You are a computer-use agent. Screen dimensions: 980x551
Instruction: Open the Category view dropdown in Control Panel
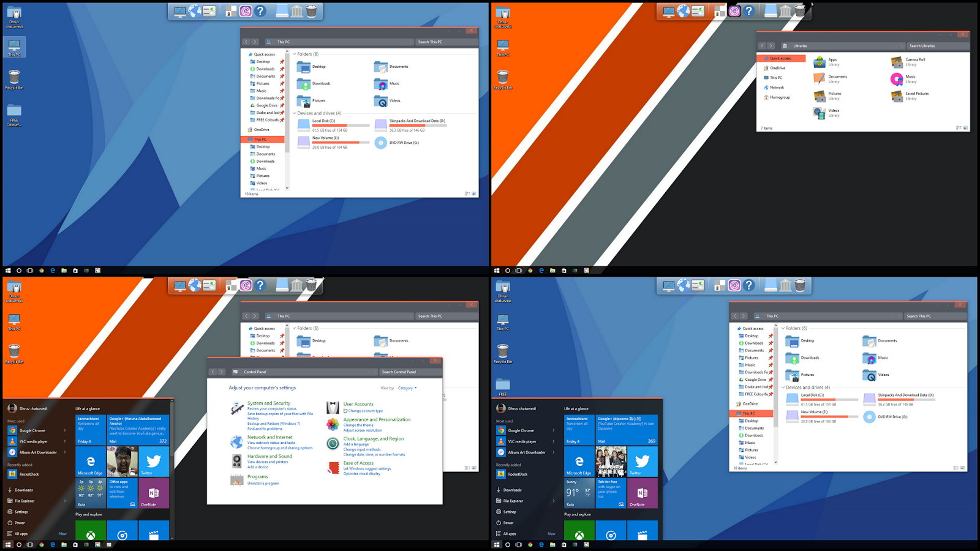pyautogui.click(x=407, y=388)
